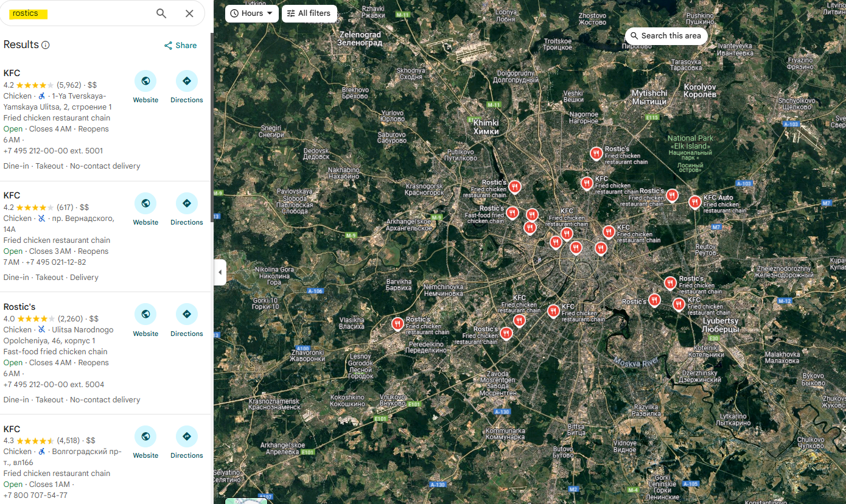
Task: Click phone number +7 495 021-12-82
Action: point(55,262)
